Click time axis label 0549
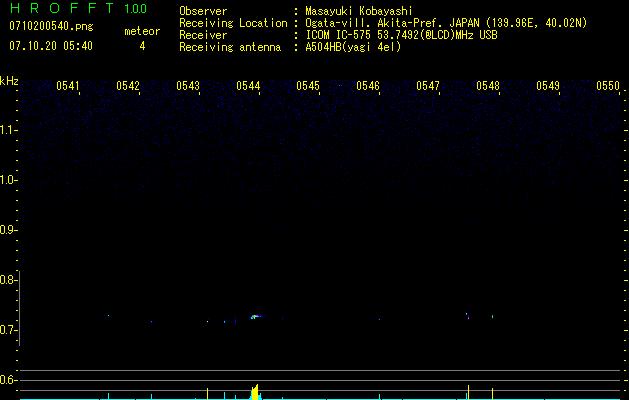The image size is (629, 400). coord(548,86)
